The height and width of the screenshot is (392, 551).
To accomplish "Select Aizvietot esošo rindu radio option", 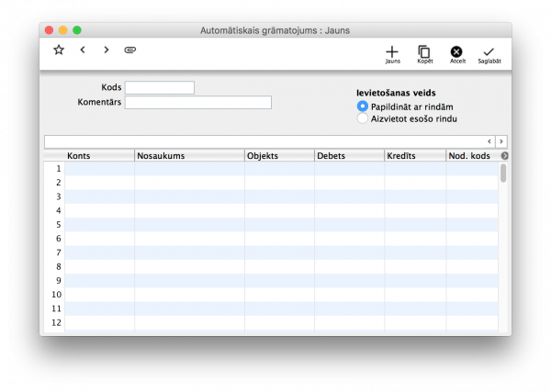I will coord(363,118).
